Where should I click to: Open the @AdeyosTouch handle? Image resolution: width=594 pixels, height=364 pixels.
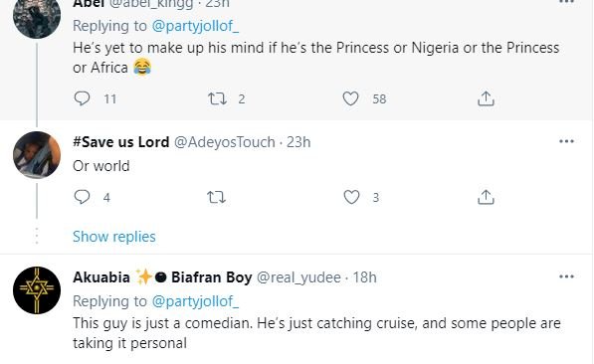tap(224, 142)
